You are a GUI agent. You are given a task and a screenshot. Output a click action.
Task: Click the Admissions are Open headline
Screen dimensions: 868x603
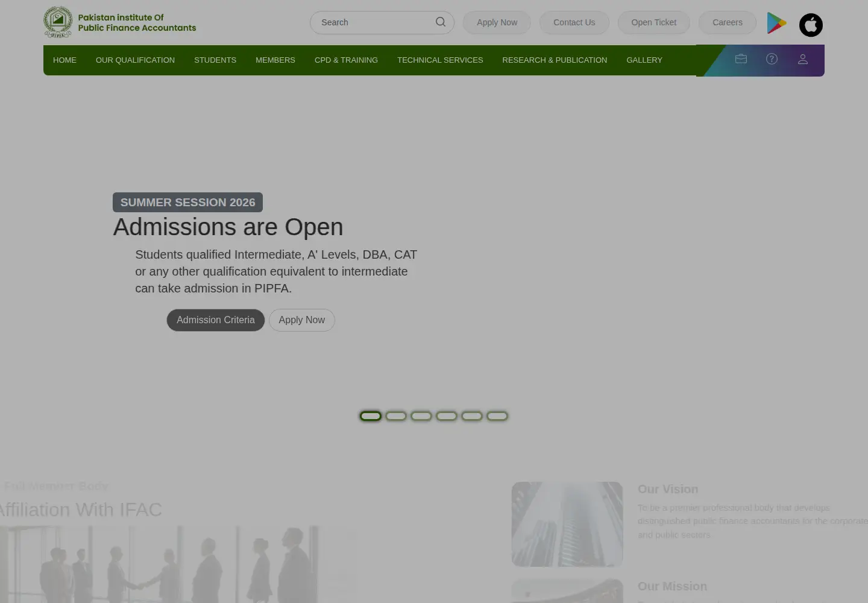coord(228,227)
